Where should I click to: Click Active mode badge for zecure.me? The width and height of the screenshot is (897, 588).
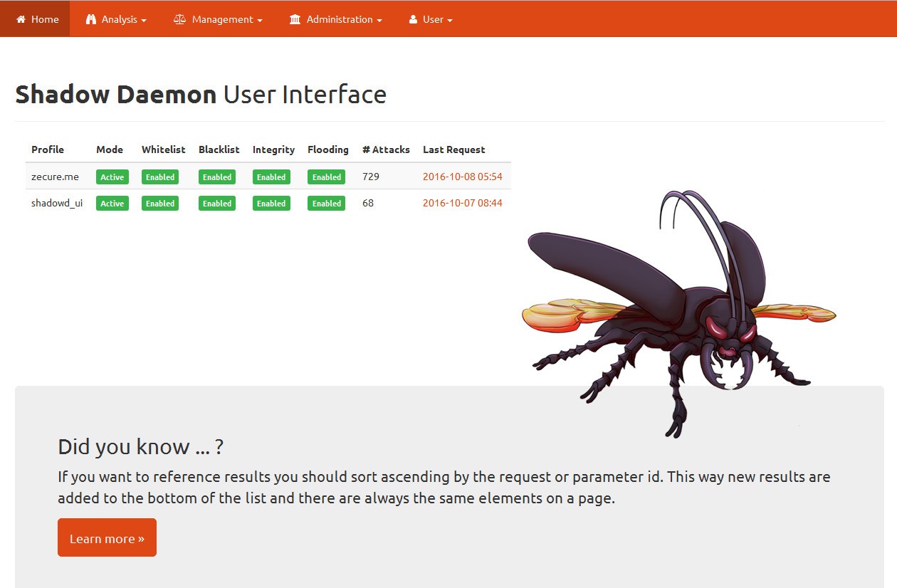(x=112, y=177)
